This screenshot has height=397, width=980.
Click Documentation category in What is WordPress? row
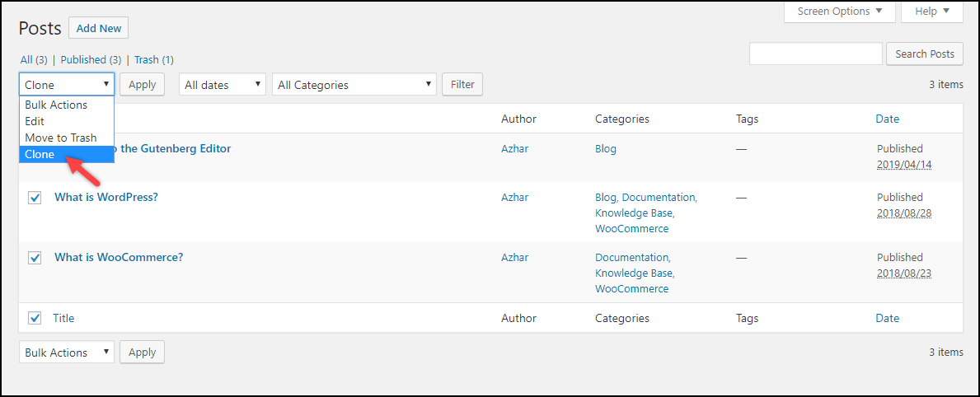point(658,197)
